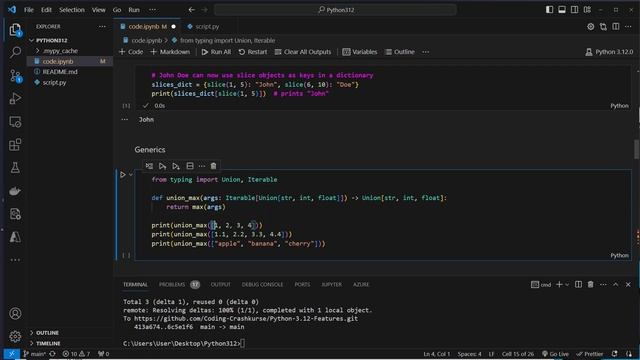Toggle secondary side bar visibility
Screen dimensions: 640x360
[574, 9]
